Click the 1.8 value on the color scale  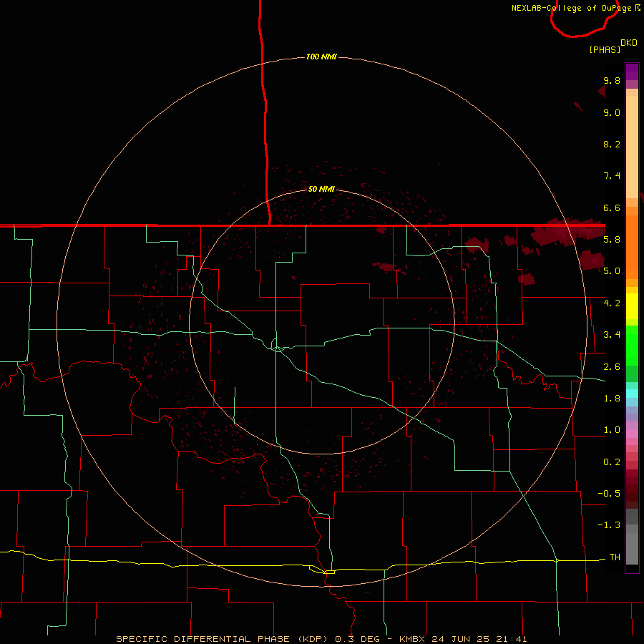tap(612, 399)
